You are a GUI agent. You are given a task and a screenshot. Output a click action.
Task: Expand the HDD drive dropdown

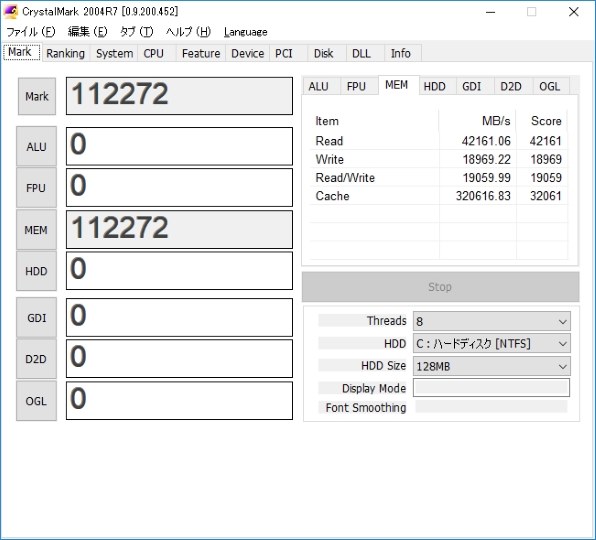click(x=492, y=344)
